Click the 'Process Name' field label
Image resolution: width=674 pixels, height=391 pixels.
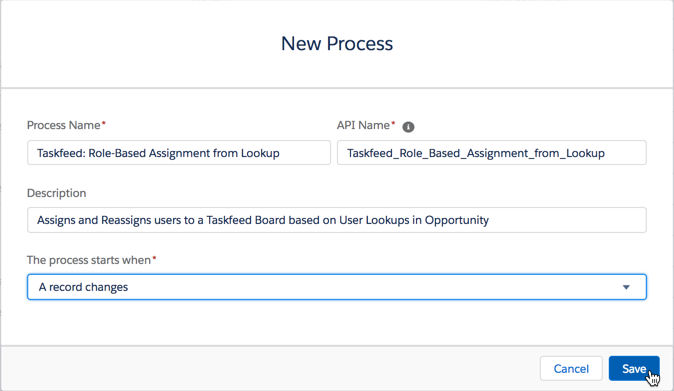pos(64,125)
